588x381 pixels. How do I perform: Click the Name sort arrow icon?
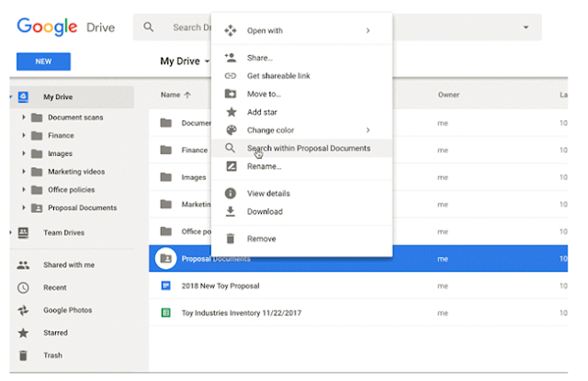tap(187, 95)
